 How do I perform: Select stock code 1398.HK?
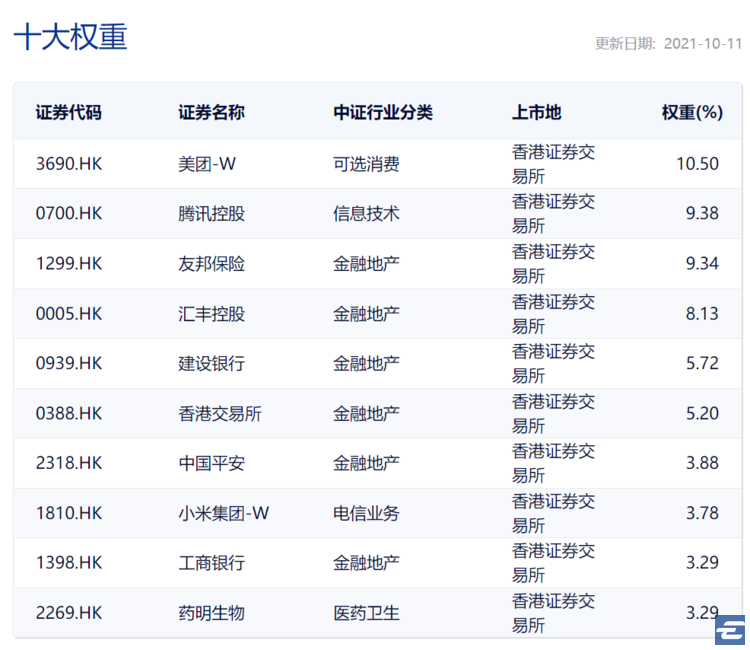click(x=69, y=563)
